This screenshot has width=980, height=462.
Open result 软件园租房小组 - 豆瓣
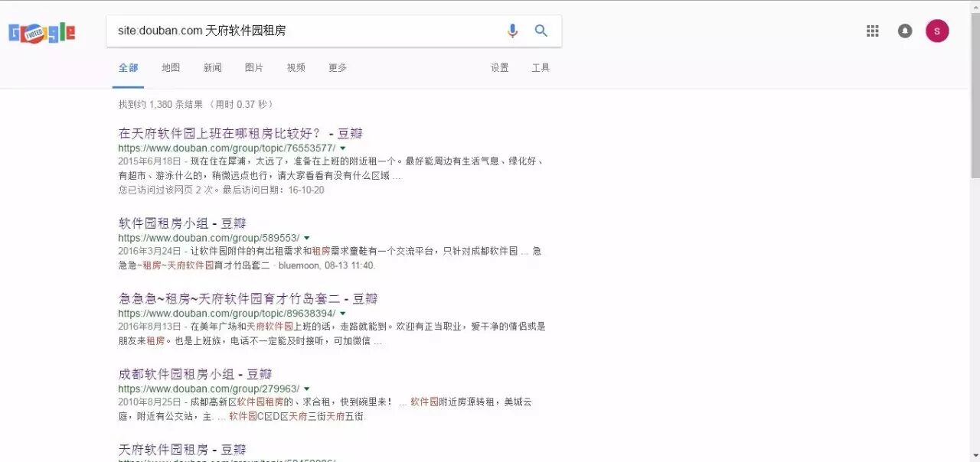coord(182,223)
